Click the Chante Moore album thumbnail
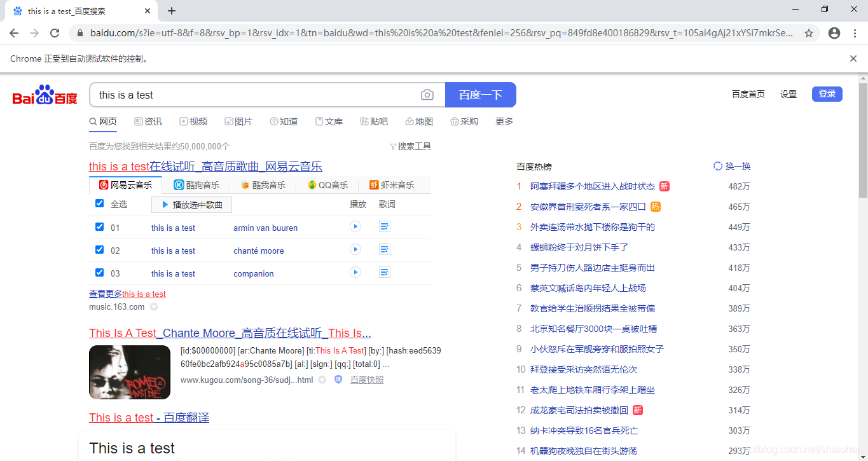The height and width of the screenshot is (461, 868). click(130, 372)
